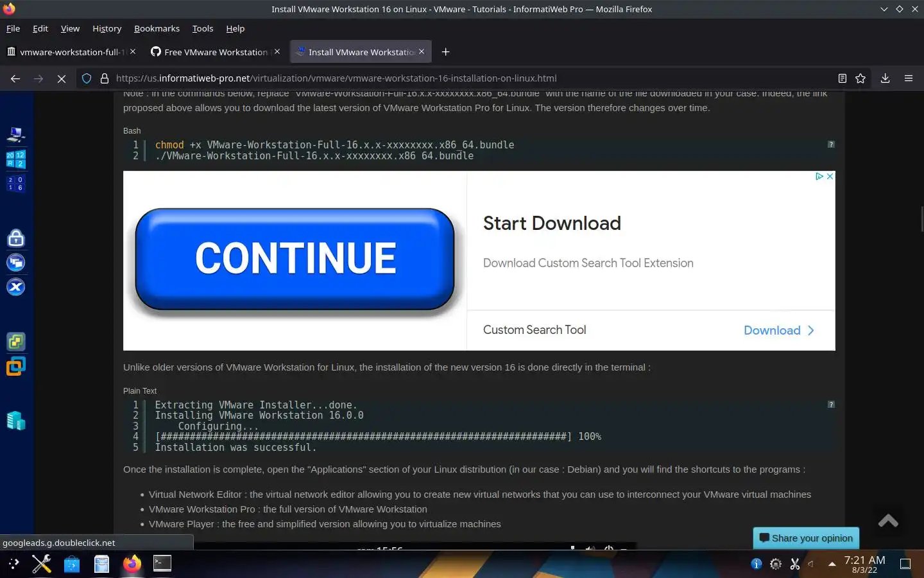Open the Windows Server 2016 sidebar icon
The image size is (924, 578).
point(16,184)
